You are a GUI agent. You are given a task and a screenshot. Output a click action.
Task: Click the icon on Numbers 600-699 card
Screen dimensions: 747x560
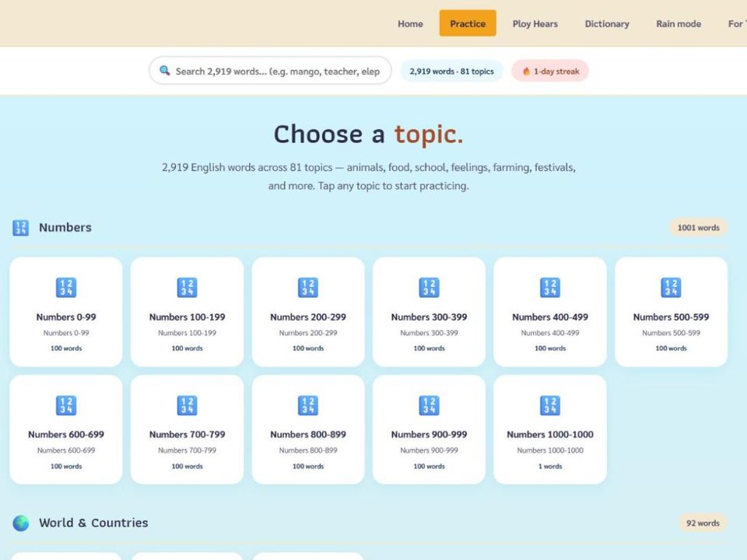65,406
